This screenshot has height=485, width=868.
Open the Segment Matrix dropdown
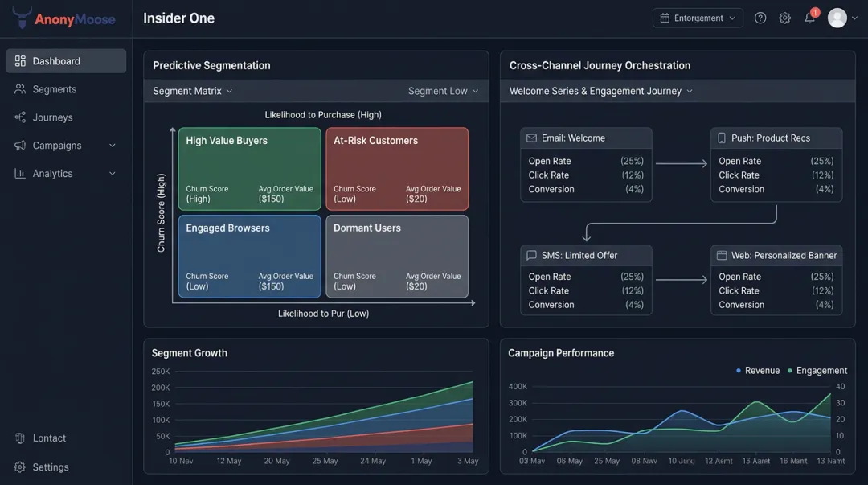point(192,91)
